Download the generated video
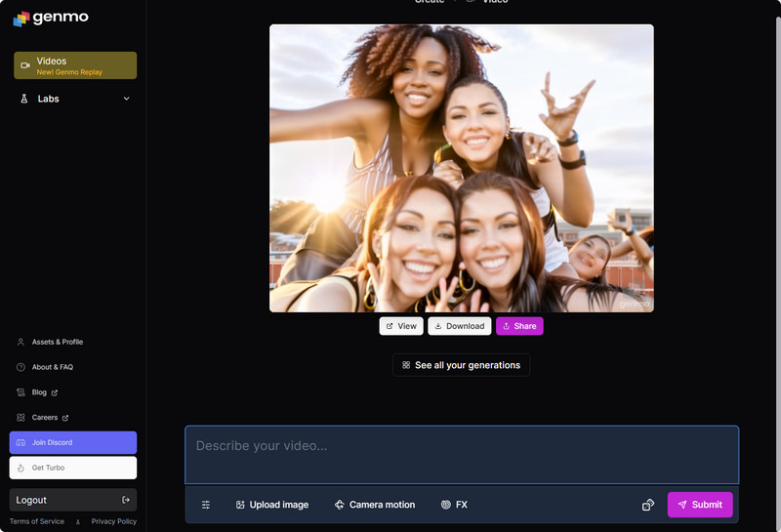781x532 pixels. click(x=460, y=326)
